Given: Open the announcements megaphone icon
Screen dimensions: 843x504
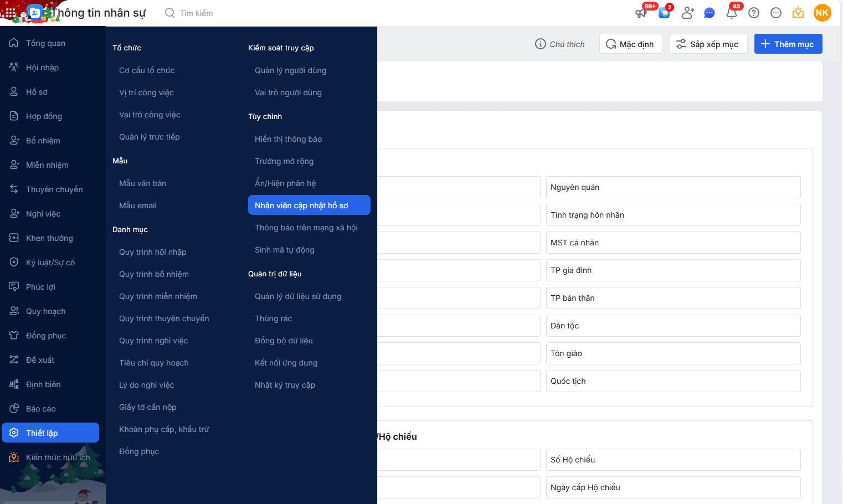Looking at the screenshot, I should (x=641, y=13).
